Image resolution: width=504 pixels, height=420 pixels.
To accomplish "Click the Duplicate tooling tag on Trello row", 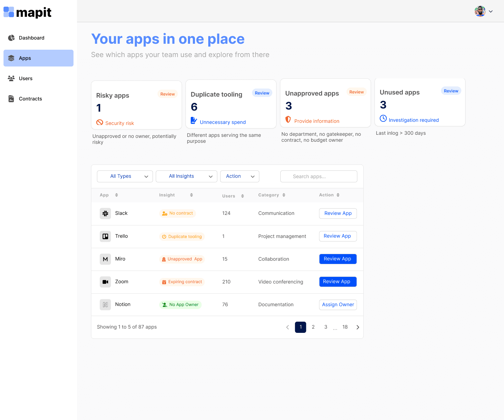I will 182,237.
